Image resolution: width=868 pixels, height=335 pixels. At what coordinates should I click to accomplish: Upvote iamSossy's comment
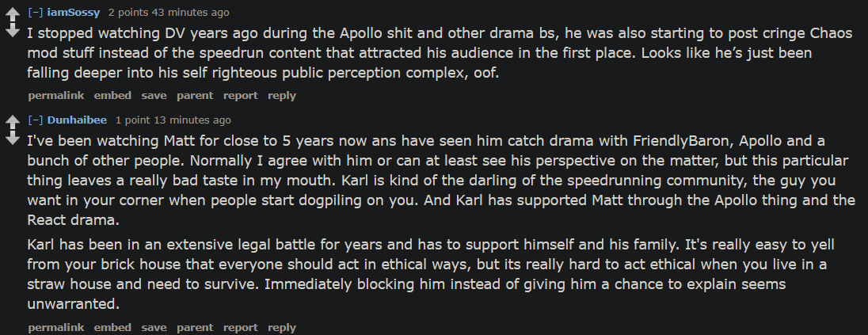pos(12,16)
